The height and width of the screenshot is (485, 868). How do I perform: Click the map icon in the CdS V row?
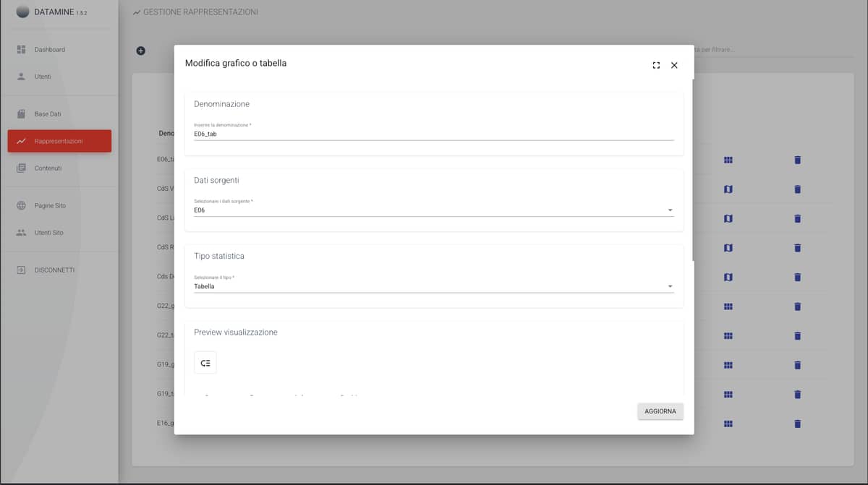(728, 189)
